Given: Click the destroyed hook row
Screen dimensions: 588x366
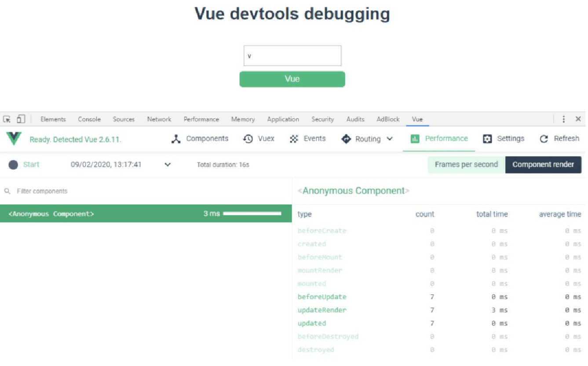Looking at the screenshot, I should (439, 350).
